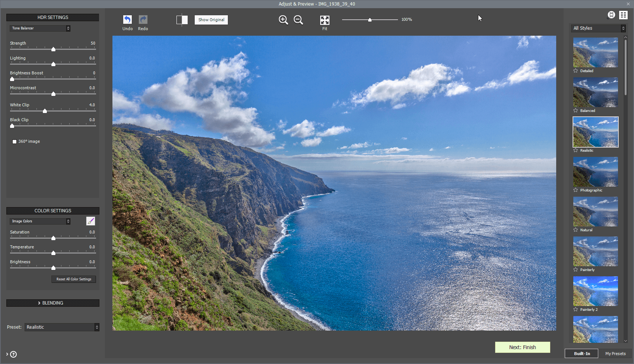Close the Adjust & Preview window

point(628,4)
